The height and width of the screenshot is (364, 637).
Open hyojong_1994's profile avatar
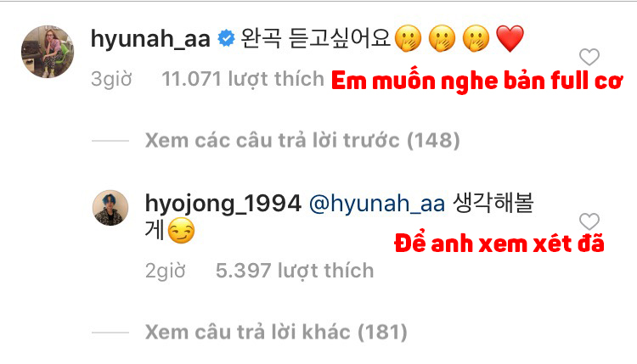(x=110, y=208)
